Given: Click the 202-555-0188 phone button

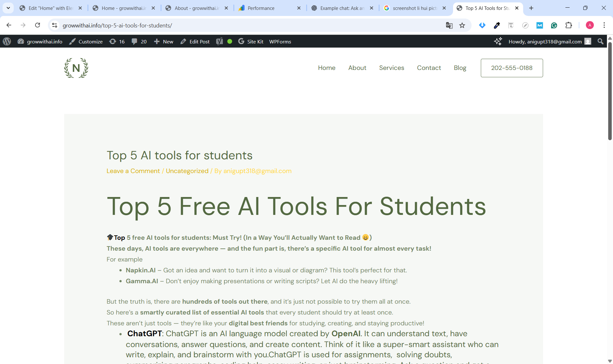Looking at the screenshot, I should (x=511, y=68).
